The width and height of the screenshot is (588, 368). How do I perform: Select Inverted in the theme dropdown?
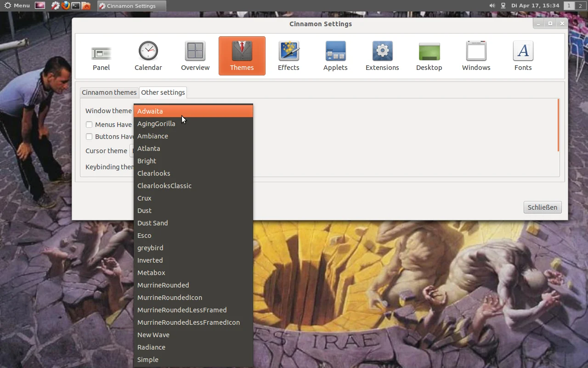(x=193, y=260)
